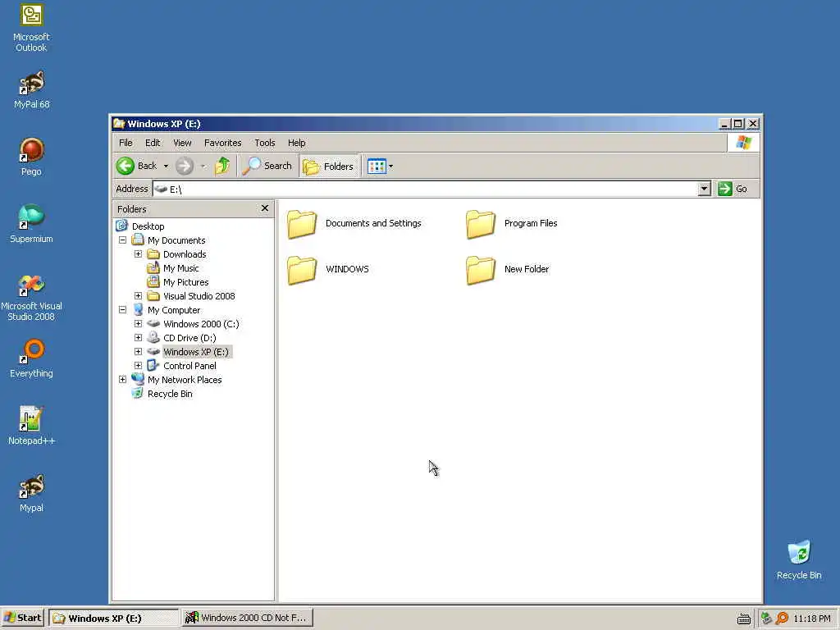Expand the Visual Studio 2008 tree node
Viewport: 840px width, 630px height.
138,295
